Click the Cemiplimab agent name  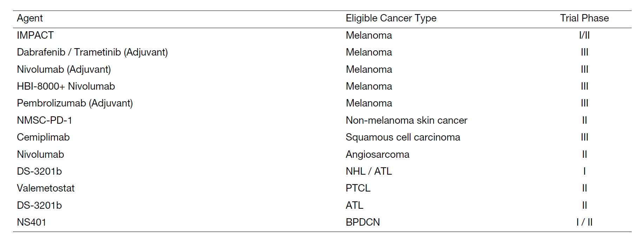tap(43, 137)
